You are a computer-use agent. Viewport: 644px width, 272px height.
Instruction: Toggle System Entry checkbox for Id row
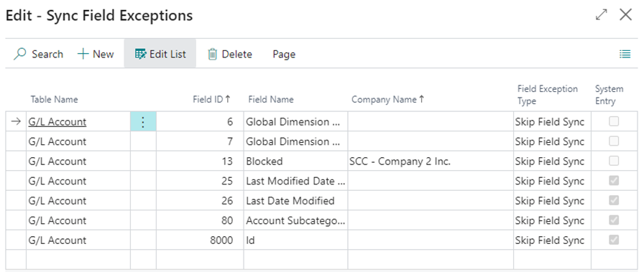pos(614,240)
